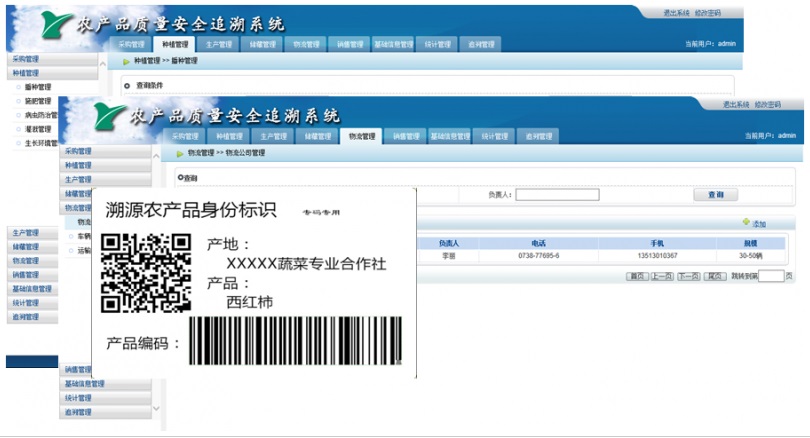
Task: Go to next page with 下一页
Action: click(689, 276)
